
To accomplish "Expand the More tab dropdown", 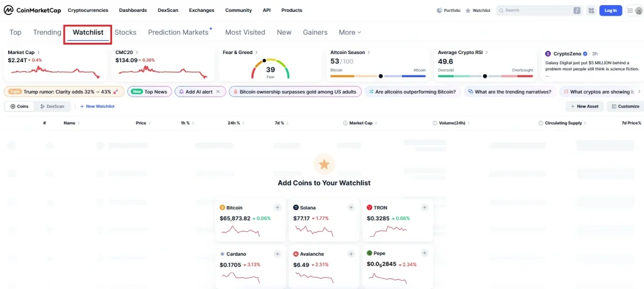I will coord(350,33).
